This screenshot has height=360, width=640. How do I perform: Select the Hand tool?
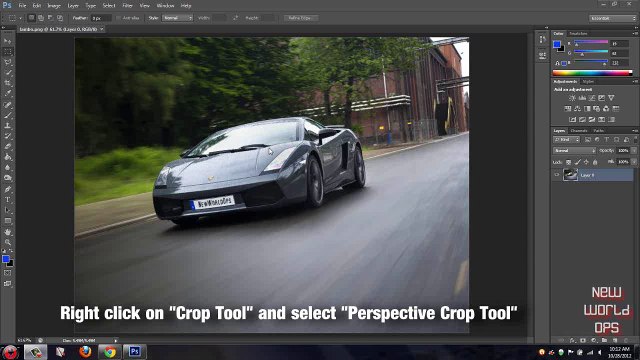[8, 232]
